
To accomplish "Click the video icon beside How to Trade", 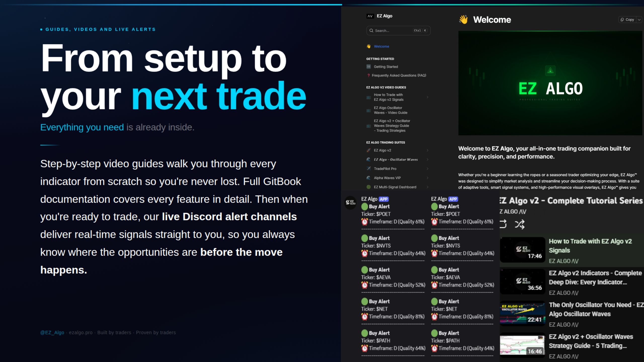I will click(369, 97).
